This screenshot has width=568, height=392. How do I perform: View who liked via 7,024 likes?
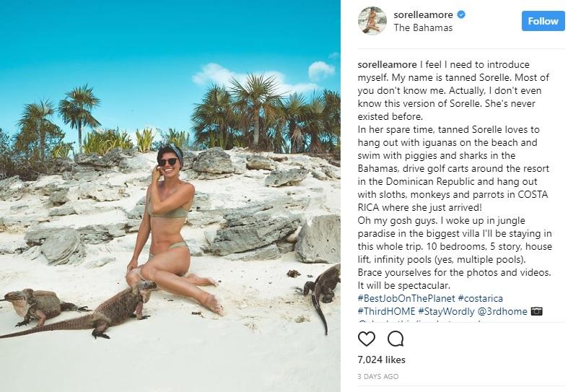coord(382,360)
